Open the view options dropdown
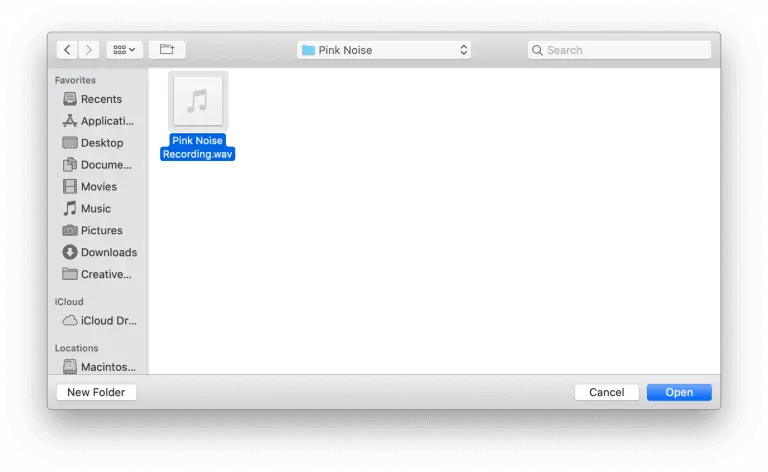Image resolution: width=768 pixels, height=472 pixels. point(125,50)
